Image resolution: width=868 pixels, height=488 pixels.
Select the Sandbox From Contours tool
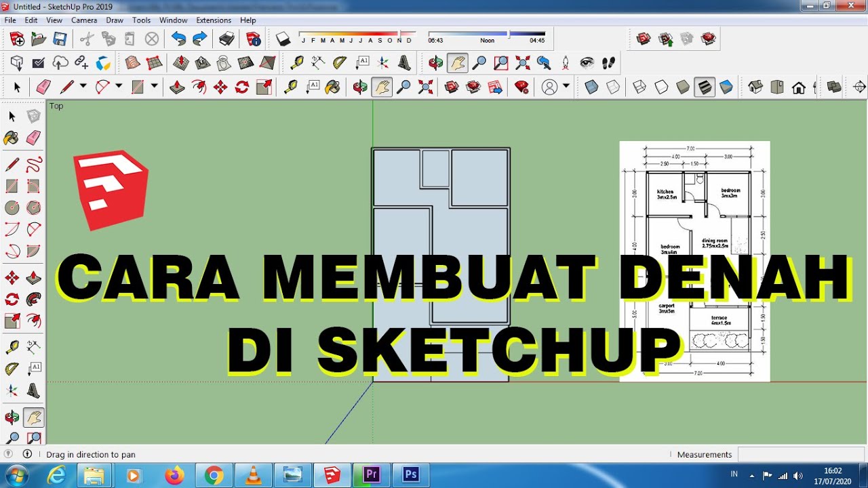(133, 63)
